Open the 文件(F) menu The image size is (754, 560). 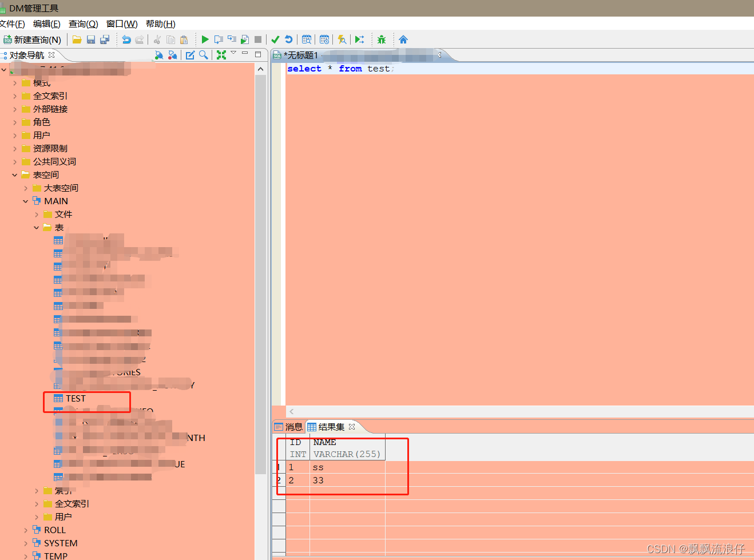[x=12, y=23]
